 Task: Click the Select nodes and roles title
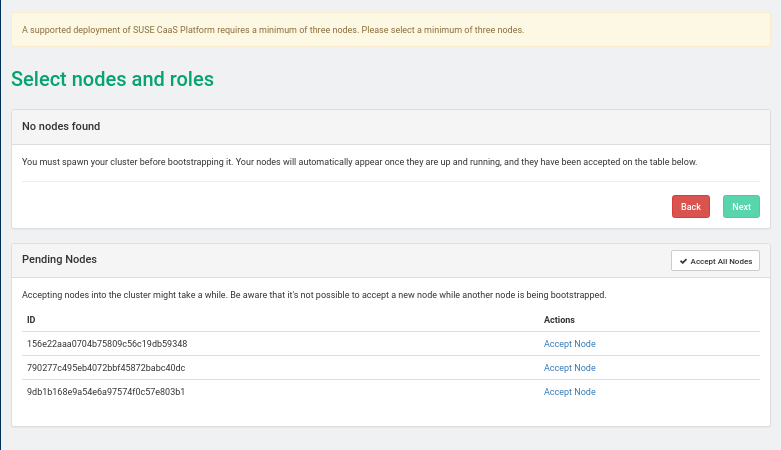click(x=112, y=79)
